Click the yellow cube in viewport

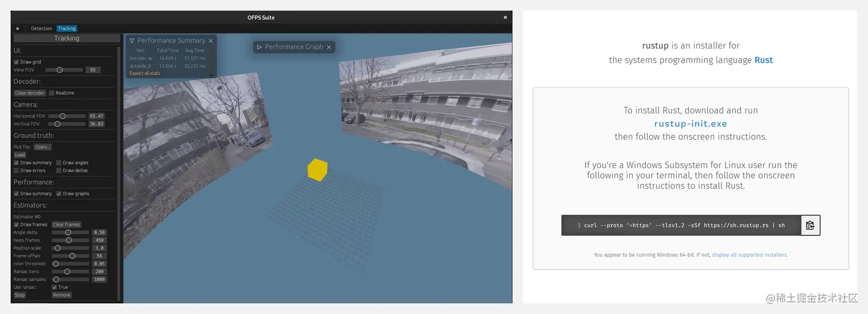click(x=317, y=170)
